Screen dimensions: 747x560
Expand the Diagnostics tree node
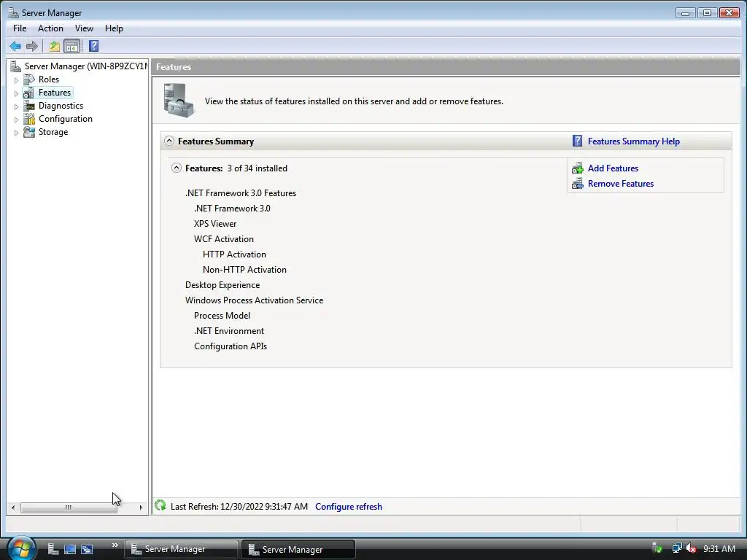coord(16,106)
